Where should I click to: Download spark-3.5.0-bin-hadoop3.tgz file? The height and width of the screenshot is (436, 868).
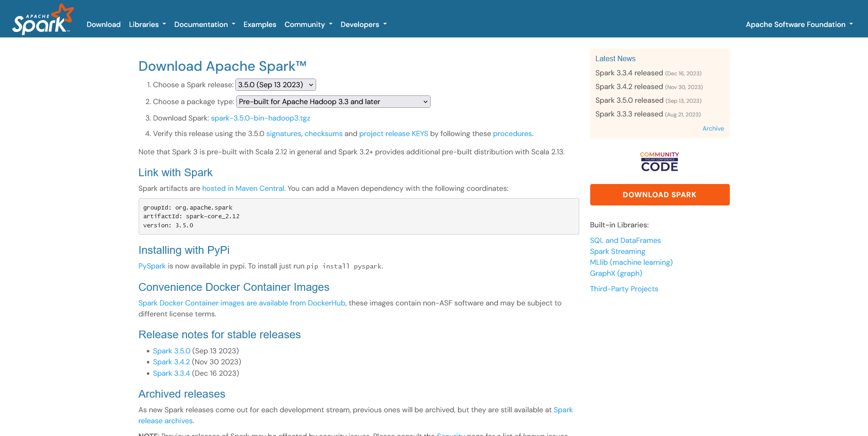260,118
